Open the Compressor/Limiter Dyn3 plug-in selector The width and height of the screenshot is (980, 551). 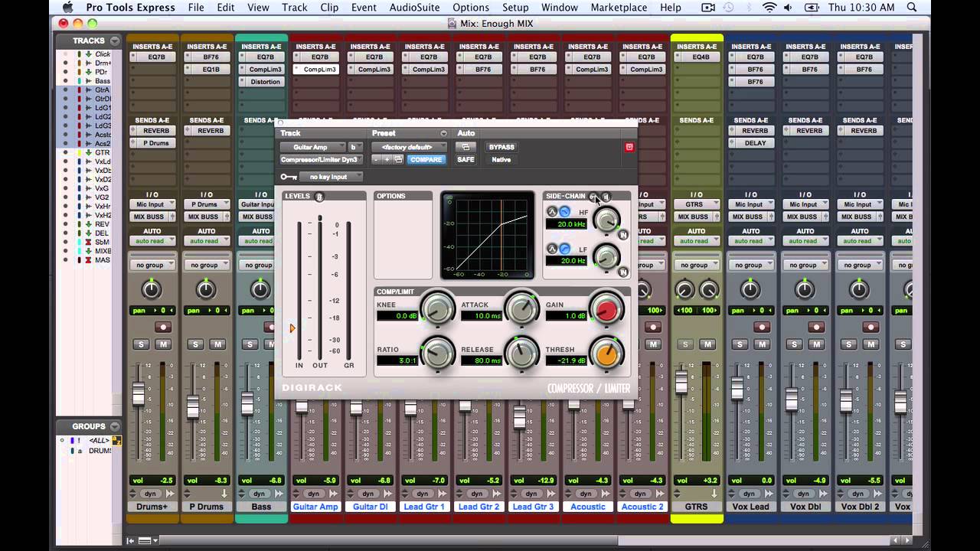coord(323,160)
